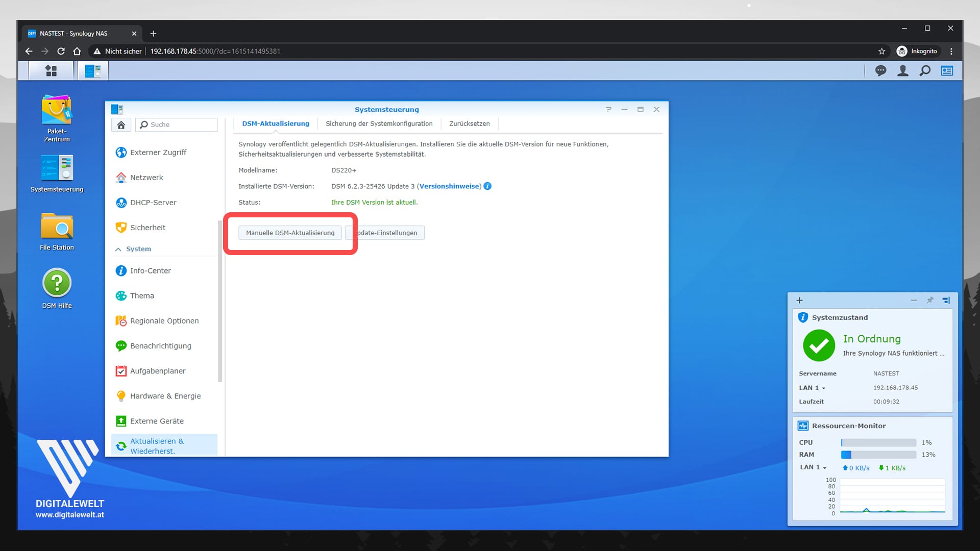Open Regionale Optionen in the sidebar
Viewport: 980px width, 551px height.
[164, 321]
